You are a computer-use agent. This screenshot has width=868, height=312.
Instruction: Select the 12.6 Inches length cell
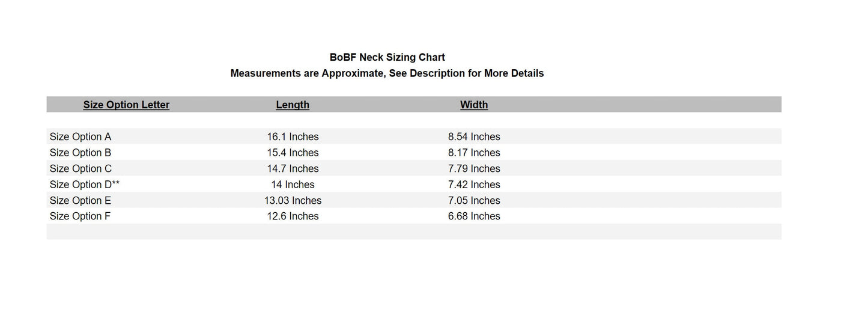pos(293,216)
